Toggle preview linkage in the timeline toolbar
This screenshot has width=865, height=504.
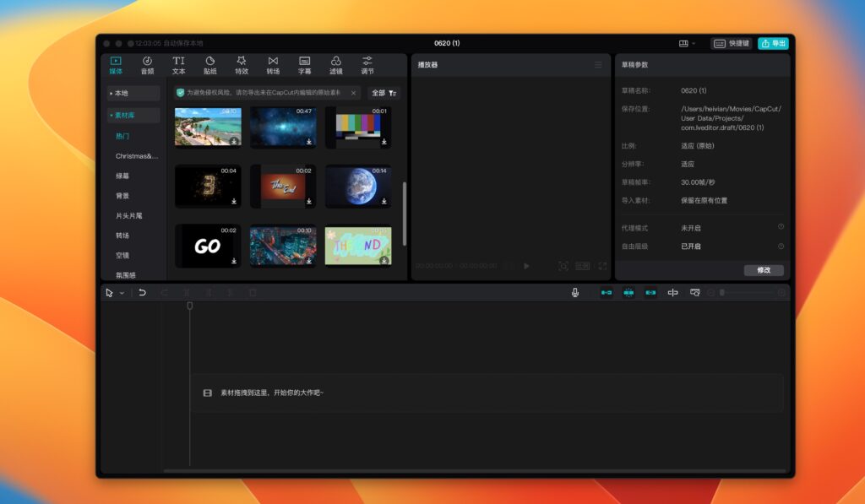point(650,293)
